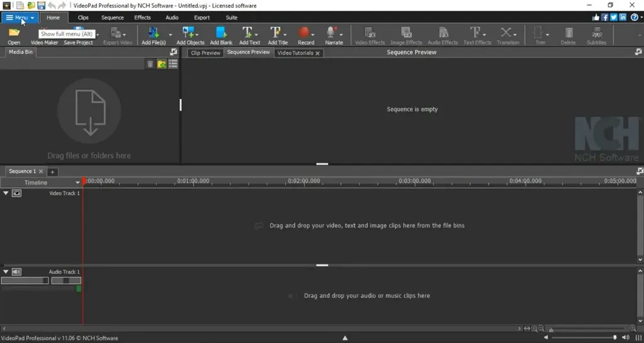Expand the Narrate dropdown arrow

tap(341, 35)
